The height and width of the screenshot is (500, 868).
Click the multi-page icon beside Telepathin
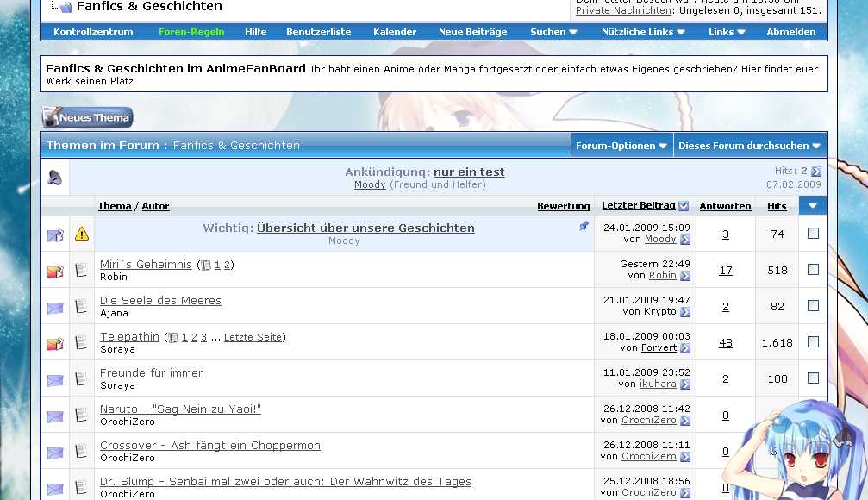pos(172,338)
